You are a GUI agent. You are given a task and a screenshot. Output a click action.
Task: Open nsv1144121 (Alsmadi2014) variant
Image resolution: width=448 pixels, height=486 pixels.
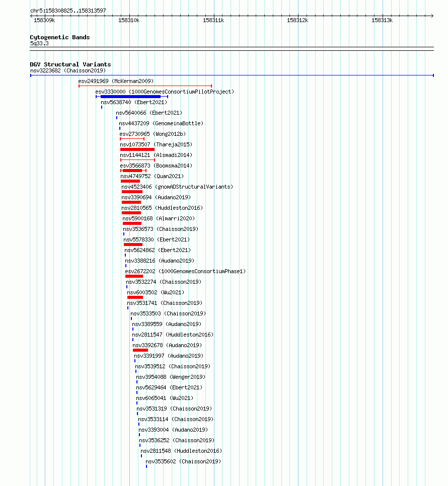[156, 155]
